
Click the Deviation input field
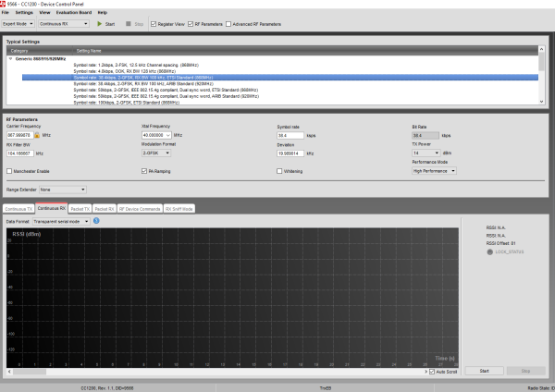click(x=290, y=153)
